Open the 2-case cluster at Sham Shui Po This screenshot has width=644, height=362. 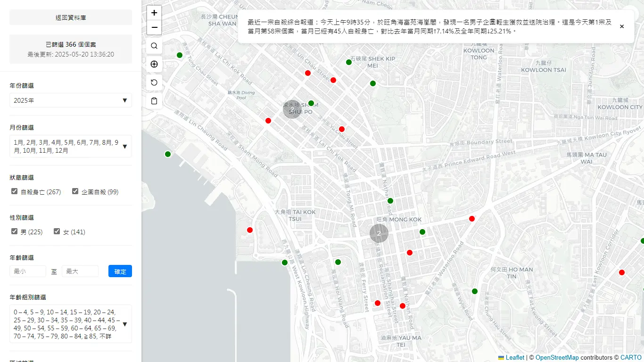[292, 109]
